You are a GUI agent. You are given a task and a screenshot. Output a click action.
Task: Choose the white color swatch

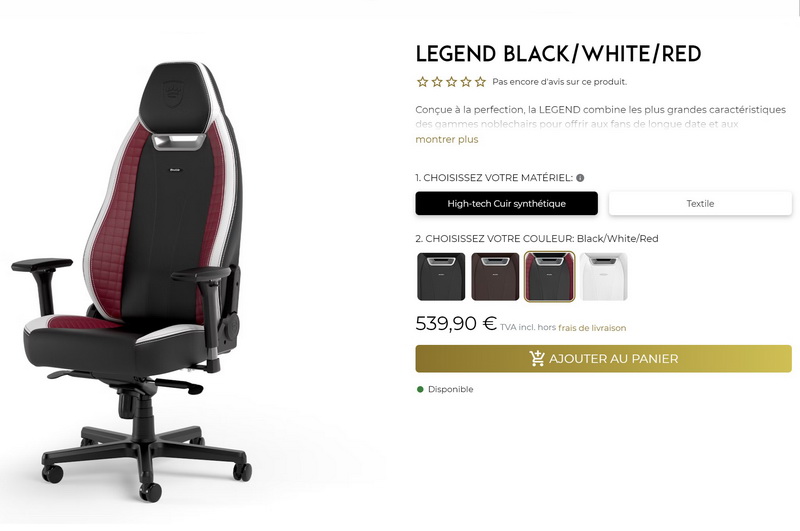tap(604, 276)
